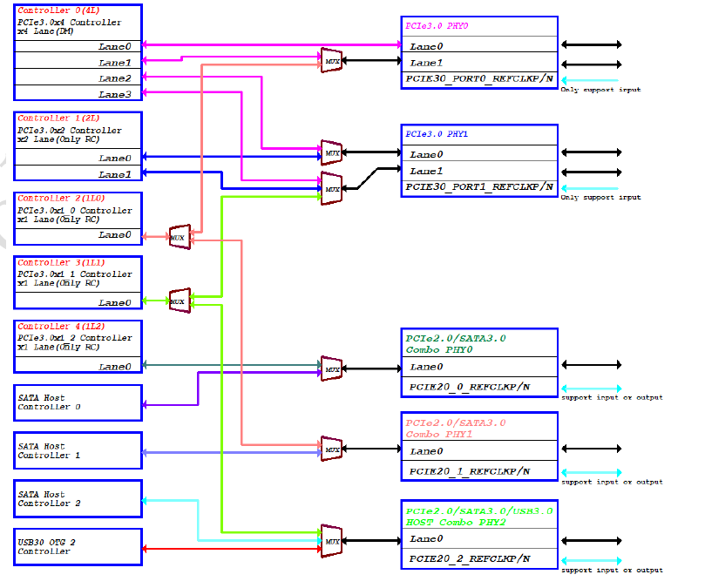Click the "Controller 2(1L0)" heading
Viewport: 705px width, 588px height.
click(x=61, y=199)
